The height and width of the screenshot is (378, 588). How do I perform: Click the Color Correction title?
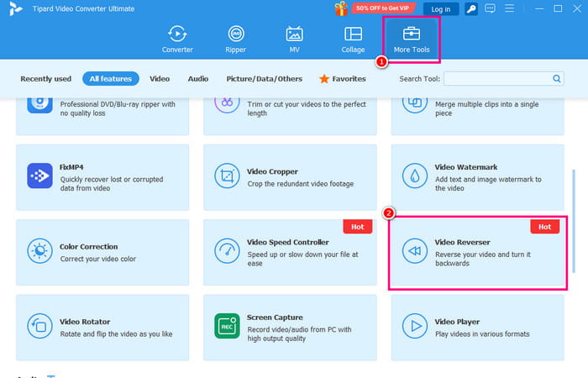[x=89, y=247]
